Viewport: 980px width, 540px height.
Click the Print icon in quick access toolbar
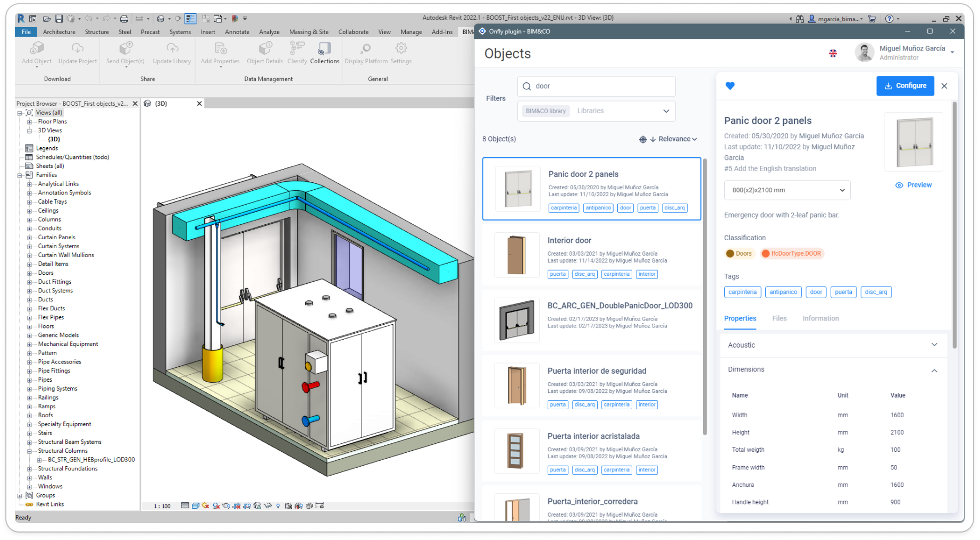click(124, 19)
